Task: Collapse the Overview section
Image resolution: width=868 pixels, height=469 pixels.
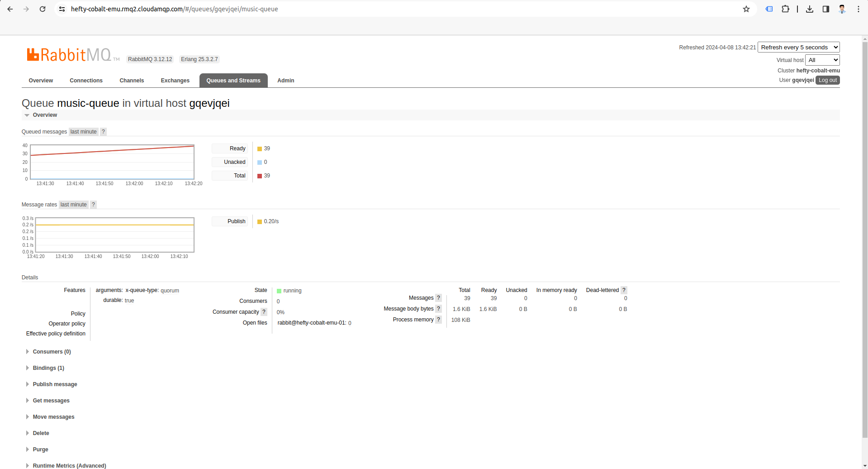Action: pos(45,115)
